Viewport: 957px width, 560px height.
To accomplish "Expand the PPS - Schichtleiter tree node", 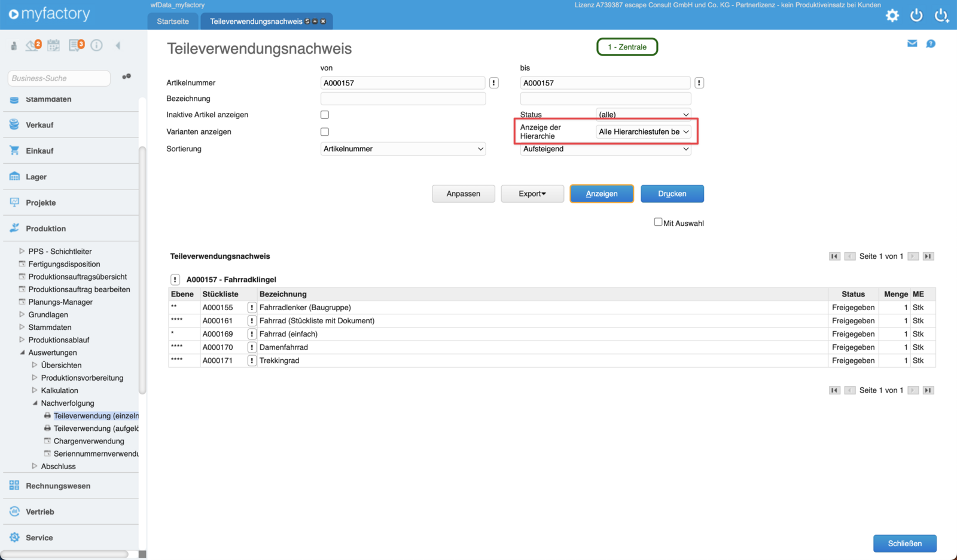I will pyautogui.click(x=22, y=252).
